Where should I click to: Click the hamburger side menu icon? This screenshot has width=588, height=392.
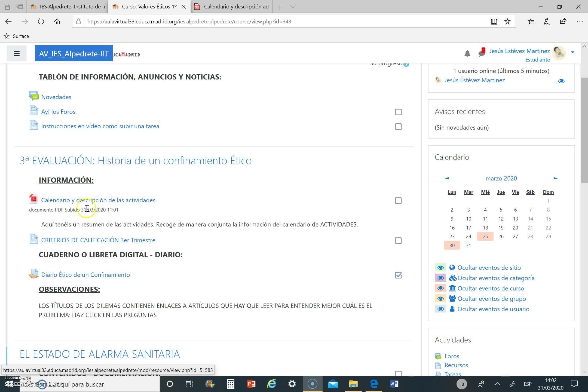coord(17,53)
